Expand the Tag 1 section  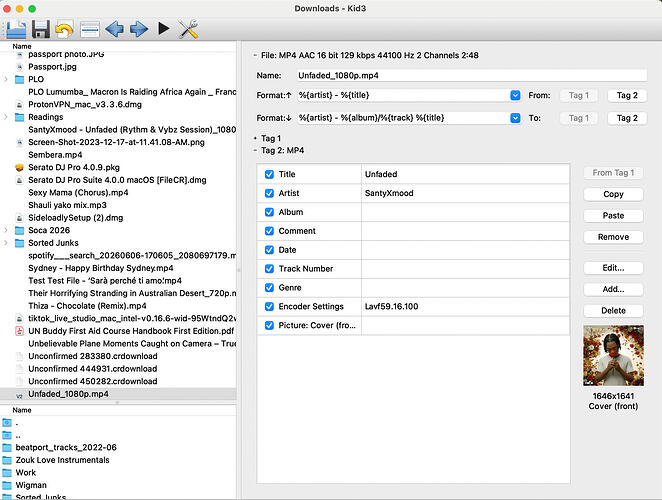pyautogui.click(x=255, y=138)
